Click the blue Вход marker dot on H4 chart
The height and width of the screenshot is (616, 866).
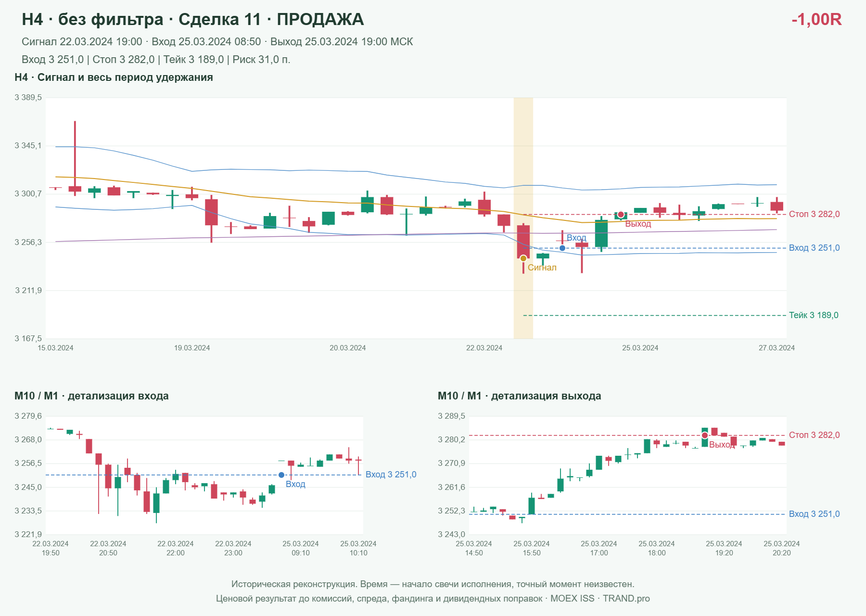(562, 248)
